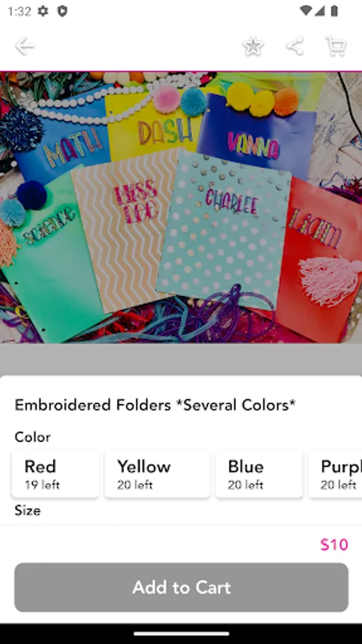Image resolution: width=362 pixels, height=644 pixels.
Task: Tap the battery status icon
Action: 335,11
